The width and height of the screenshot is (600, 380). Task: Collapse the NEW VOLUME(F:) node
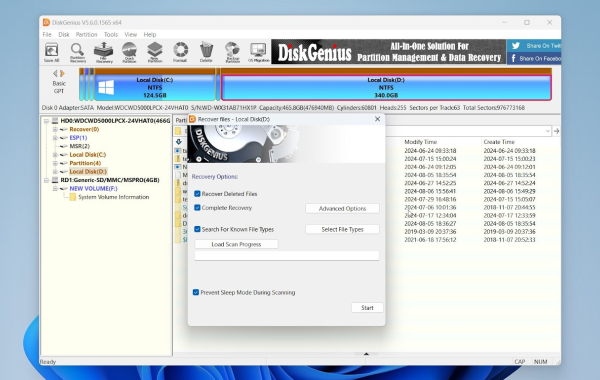pyautogui.click(x=55, y=188)
